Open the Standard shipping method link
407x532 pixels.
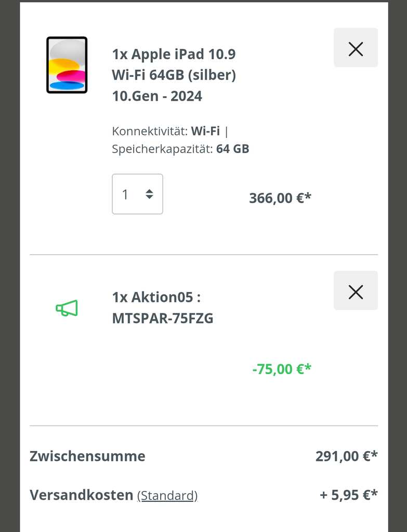tap(167, 496)
